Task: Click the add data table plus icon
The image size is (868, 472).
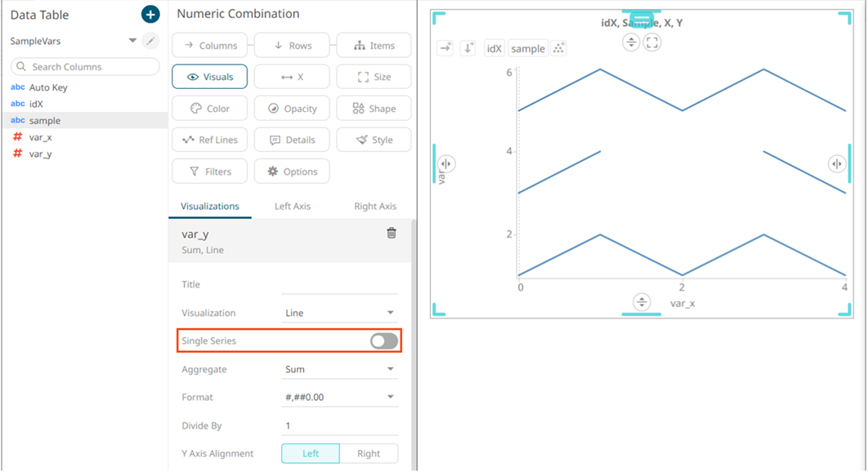Action: 150,15
